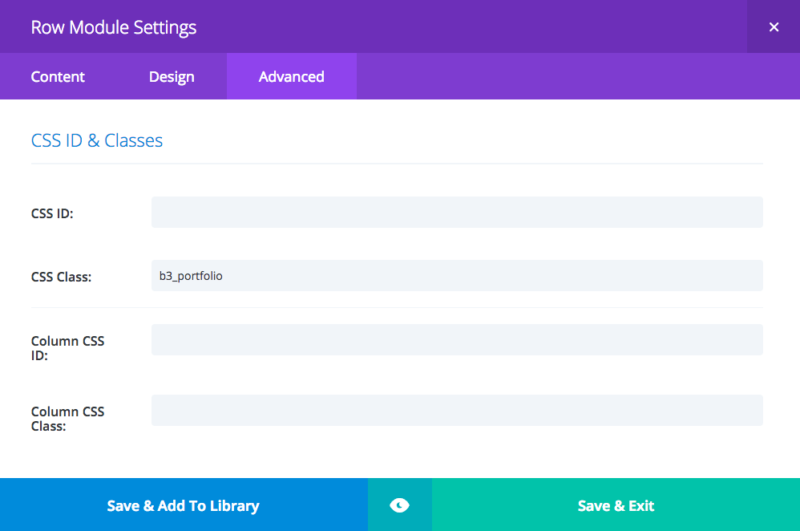Screen dimensions: 800x531
Task: Close the Row Module Settings dialog
Action: coord(773,27)
